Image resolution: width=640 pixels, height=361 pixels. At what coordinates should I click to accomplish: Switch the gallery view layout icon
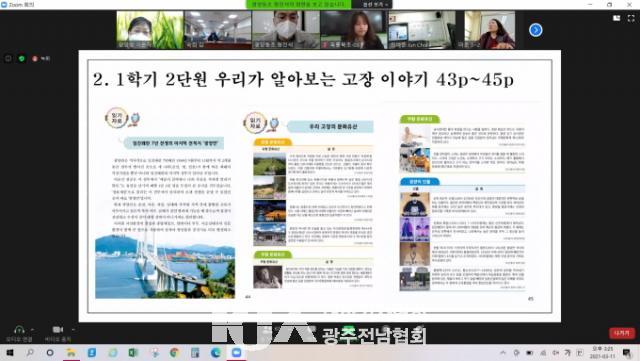[x=617, y=18]
